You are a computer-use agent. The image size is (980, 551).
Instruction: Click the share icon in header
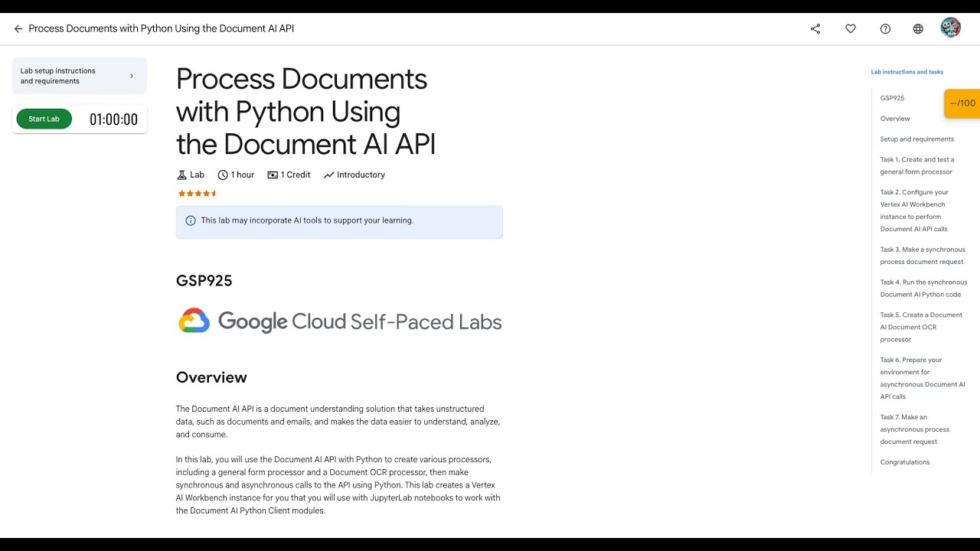pos(815,29)
